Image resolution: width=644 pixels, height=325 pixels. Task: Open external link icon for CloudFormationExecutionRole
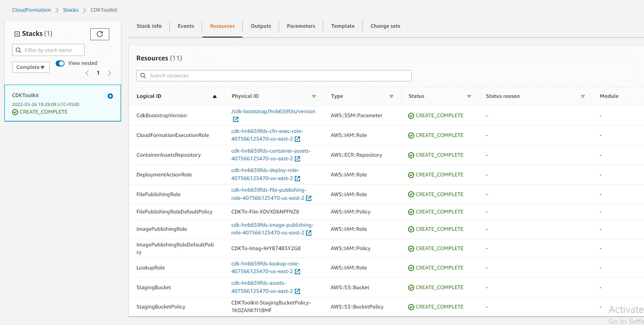(x=297, y=139)
